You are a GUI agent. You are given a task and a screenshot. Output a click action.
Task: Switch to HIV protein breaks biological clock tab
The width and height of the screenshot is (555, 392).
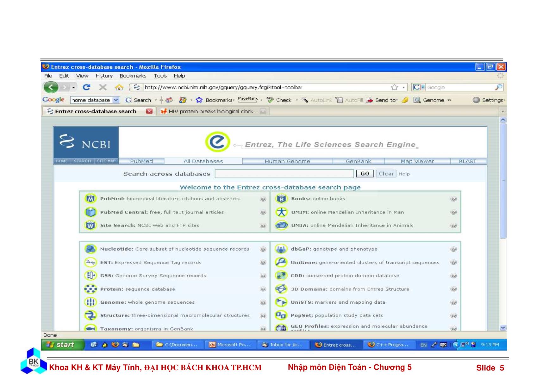[x=213, y=111]
